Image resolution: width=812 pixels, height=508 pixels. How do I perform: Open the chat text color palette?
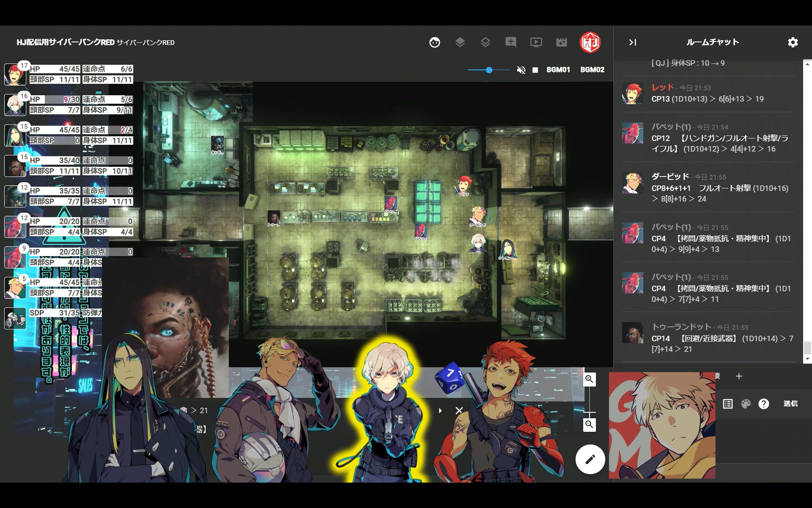[746, 404]
